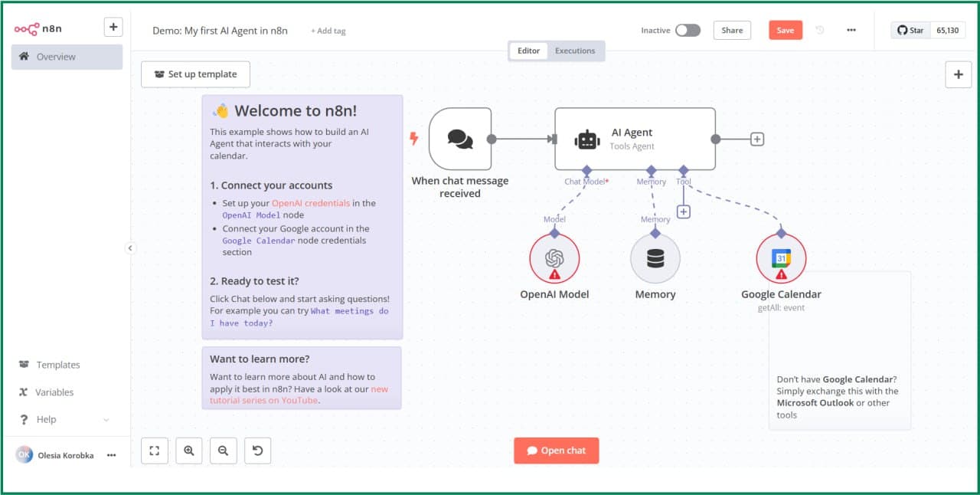This screenshot has width=980, height=495.
Task: Open the Olesia Korobka user options menu
Action: click(x=111, y=455)
